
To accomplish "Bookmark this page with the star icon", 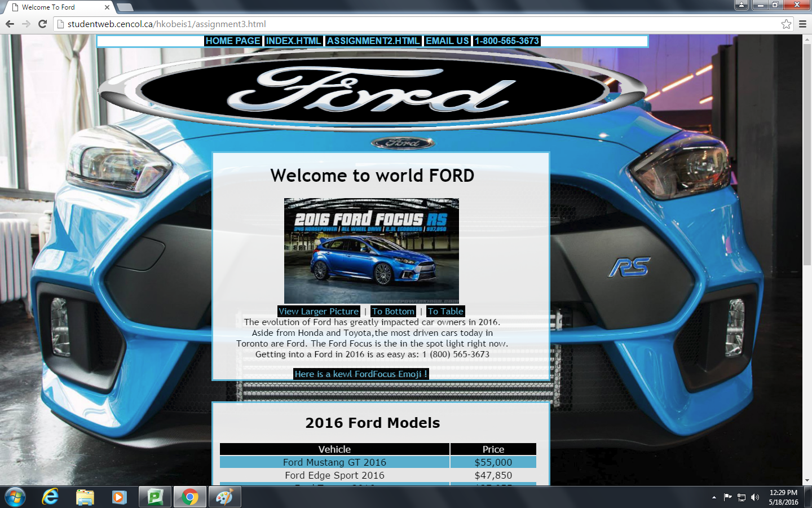I will click(786, 24).
